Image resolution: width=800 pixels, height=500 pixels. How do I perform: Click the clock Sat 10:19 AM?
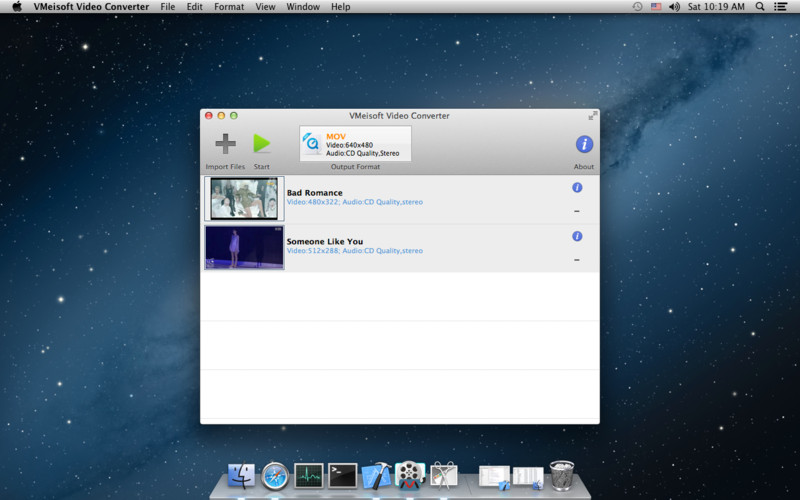pyautogui.click(x=716, y=7)
